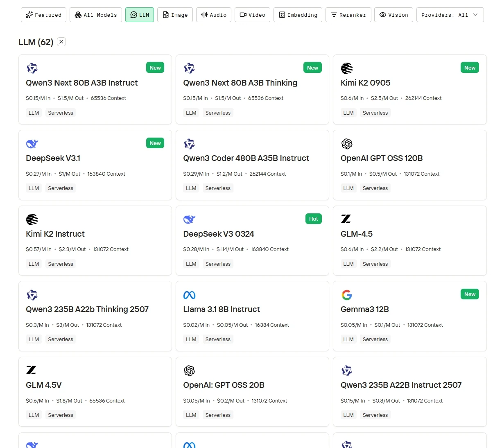Click the $1.14/M Out price on DeepSeek V3 0324
This screenshot has width=502, height=448.
pyautogui.click(x=230, y=249)
